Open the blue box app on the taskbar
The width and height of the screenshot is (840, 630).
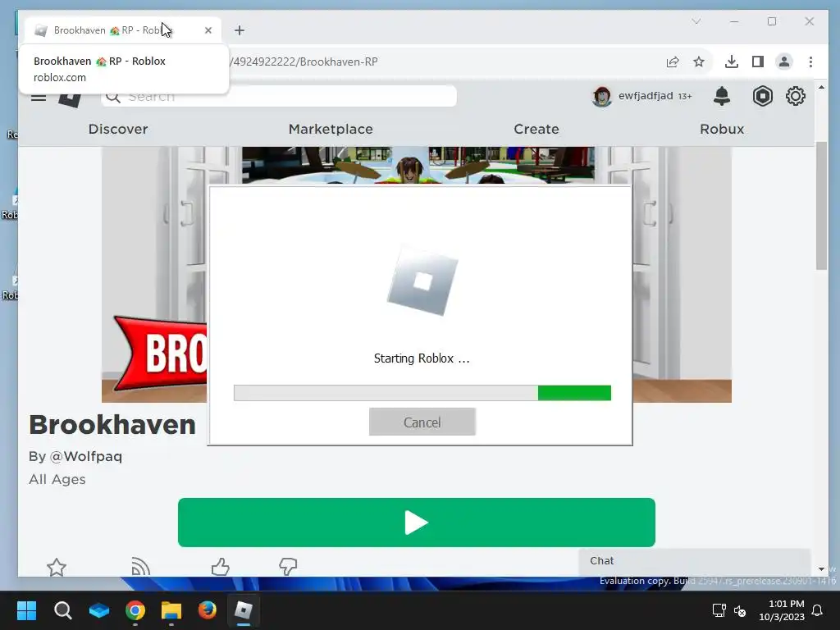pyautogui.click(x=99, y=610)
